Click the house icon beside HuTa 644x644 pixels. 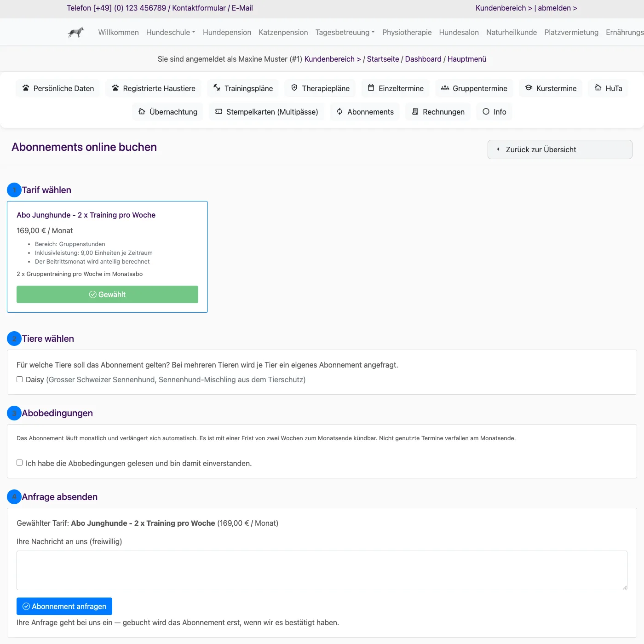click(x=598, y=88)
